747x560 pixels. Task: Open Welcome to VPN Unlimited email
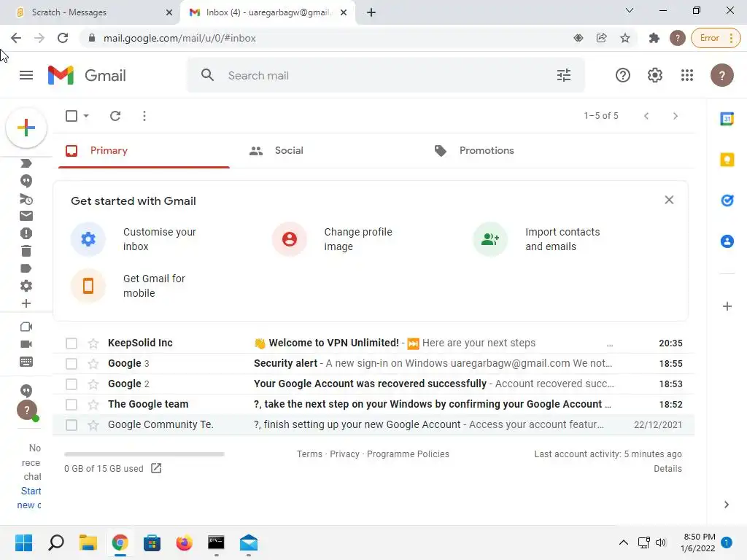tap(373, 343)
